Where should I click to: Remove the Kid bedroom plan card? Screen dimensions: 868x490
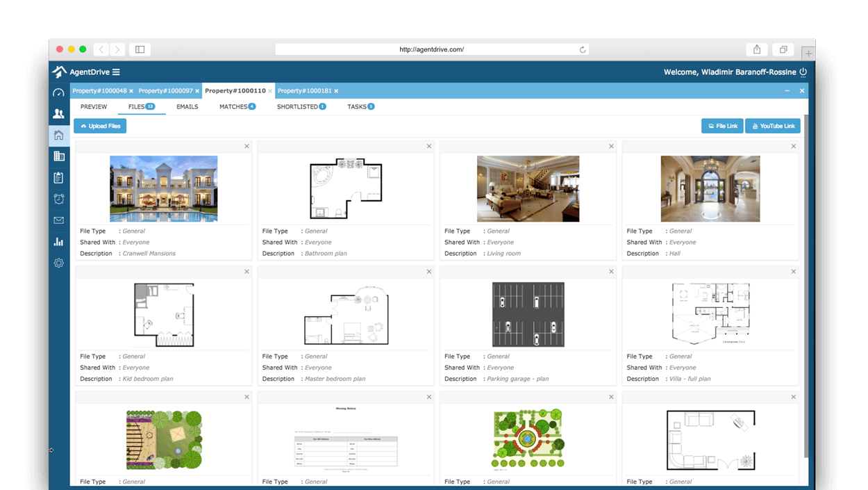click(x=247, y=272)
